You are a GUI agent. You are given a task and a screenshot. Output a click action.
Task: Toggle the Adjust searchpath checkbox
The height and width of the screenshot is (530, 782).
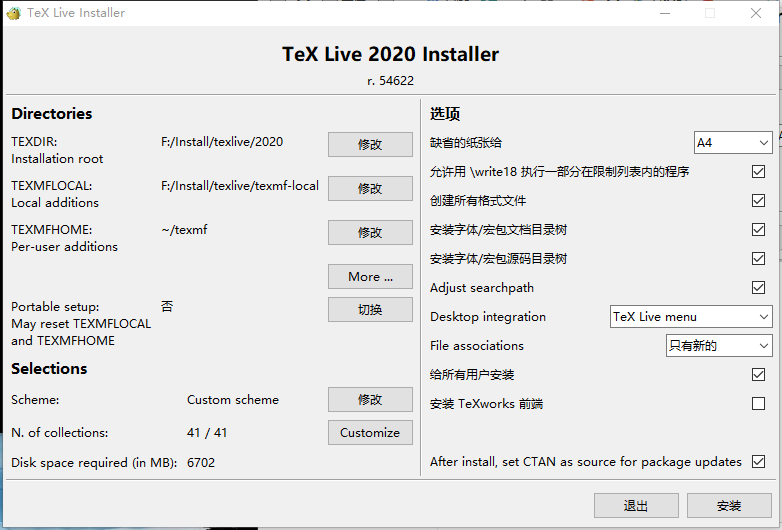tap(758, 287)
